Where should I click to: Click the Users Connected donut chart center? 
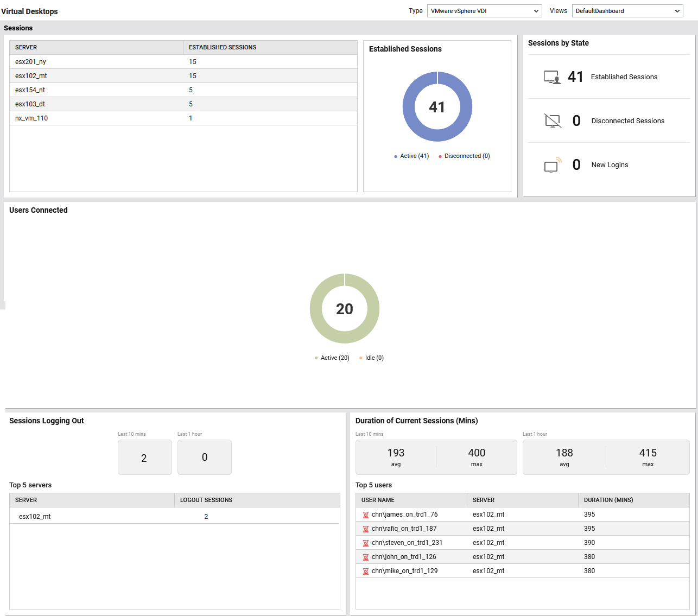point(345,308)
